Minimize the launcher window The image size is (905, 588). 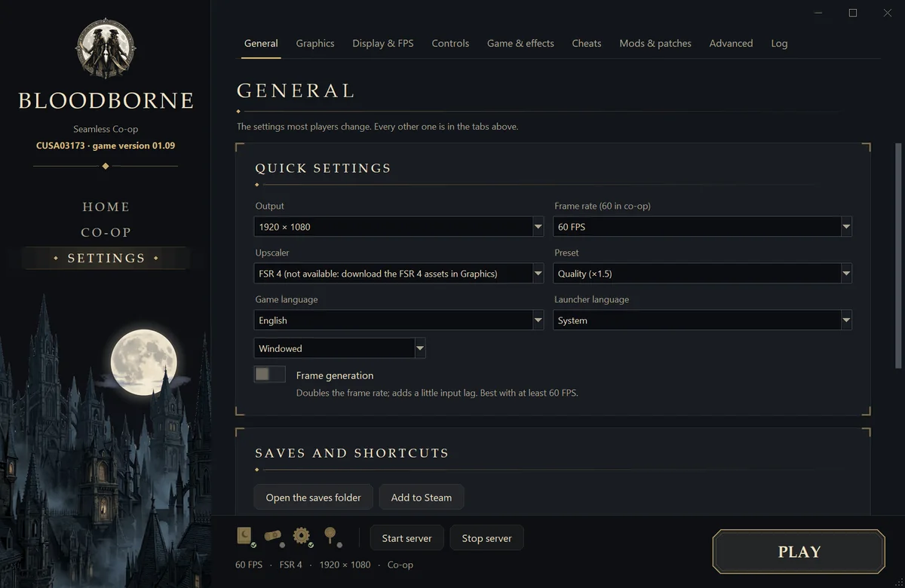click(818, 13)
